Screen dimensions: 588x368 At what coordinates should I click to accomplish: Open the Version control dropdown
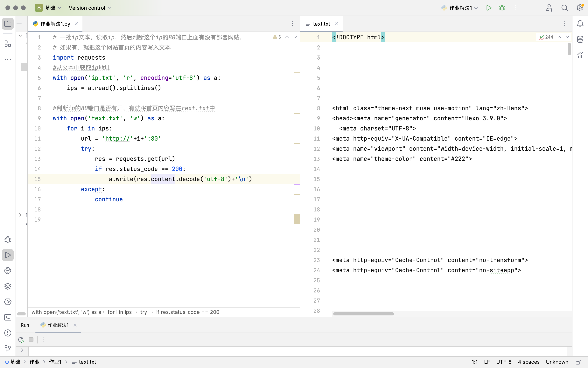pyautogui.click(x=90, y=8)
